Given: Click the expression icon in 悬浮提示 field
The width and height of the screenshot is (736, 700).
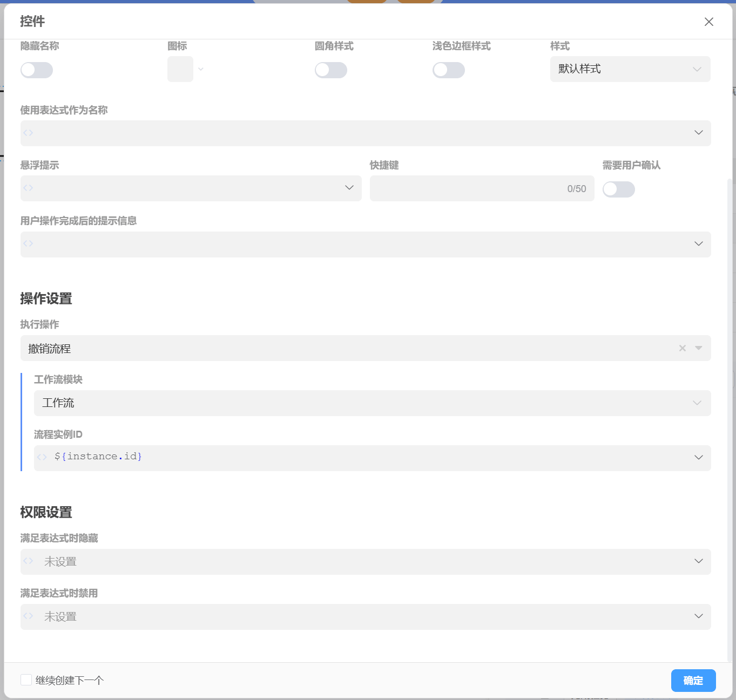Looking at the screenshot, I should (29, 188).
